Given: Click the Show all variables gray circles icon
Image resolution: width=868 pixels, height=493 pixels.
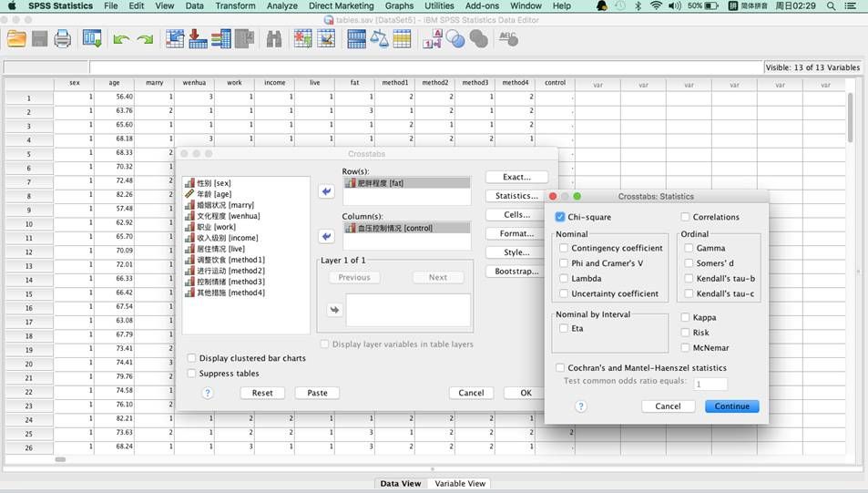Looking at the screenshot, I should [479, 39].
